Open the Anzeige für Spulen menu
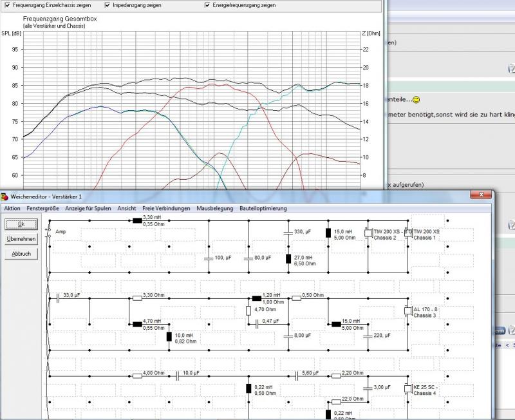 88,208
